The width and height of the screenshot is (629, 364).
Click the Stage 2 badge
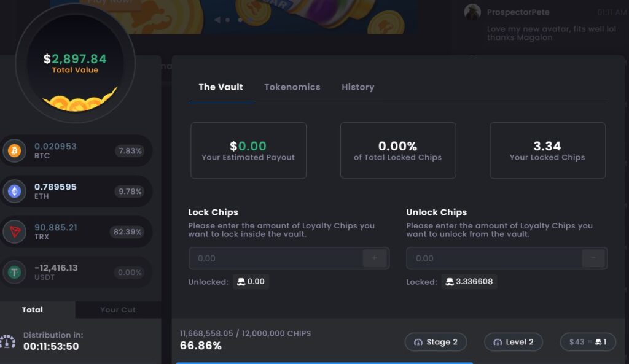[x=436, y=342]
